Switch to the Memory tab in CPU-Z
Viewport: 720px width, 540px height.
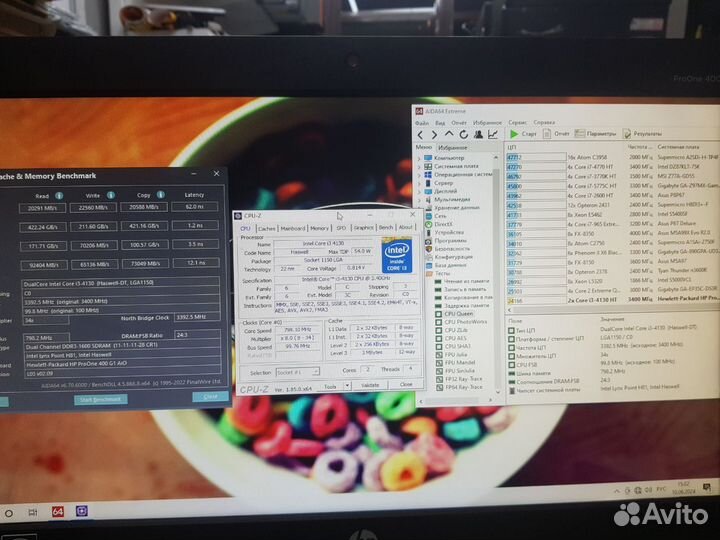tap(319, 228)
